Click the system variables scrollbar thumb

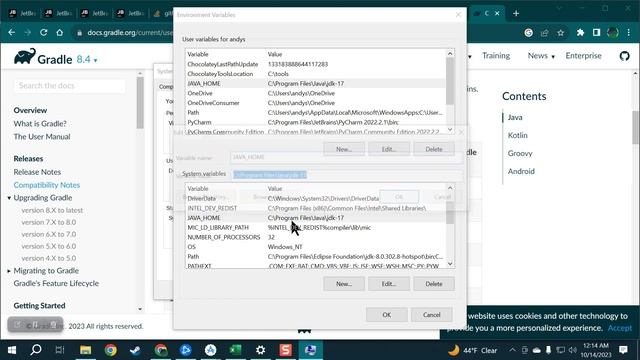click(450, 213)
